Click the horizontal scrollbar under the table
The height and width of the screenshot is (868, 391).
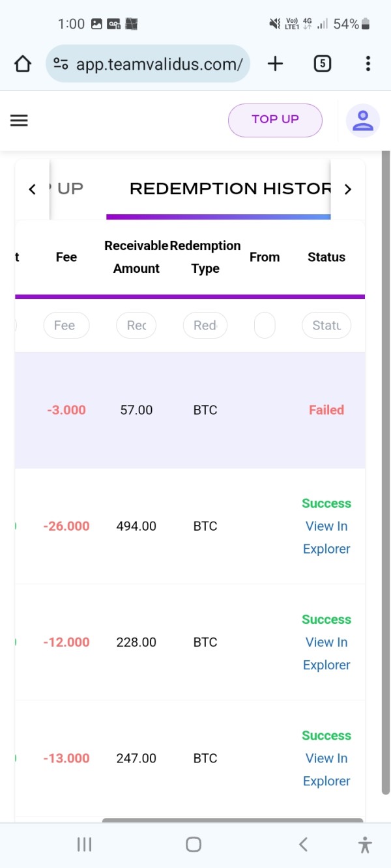click(x=233, y=820)
